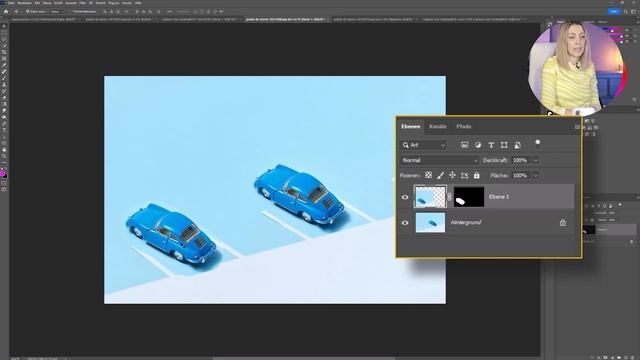This screenshot has height=360, width=640.
Task: Lock layer position icon
Action: pyautogui.click(x=452, y=176)
